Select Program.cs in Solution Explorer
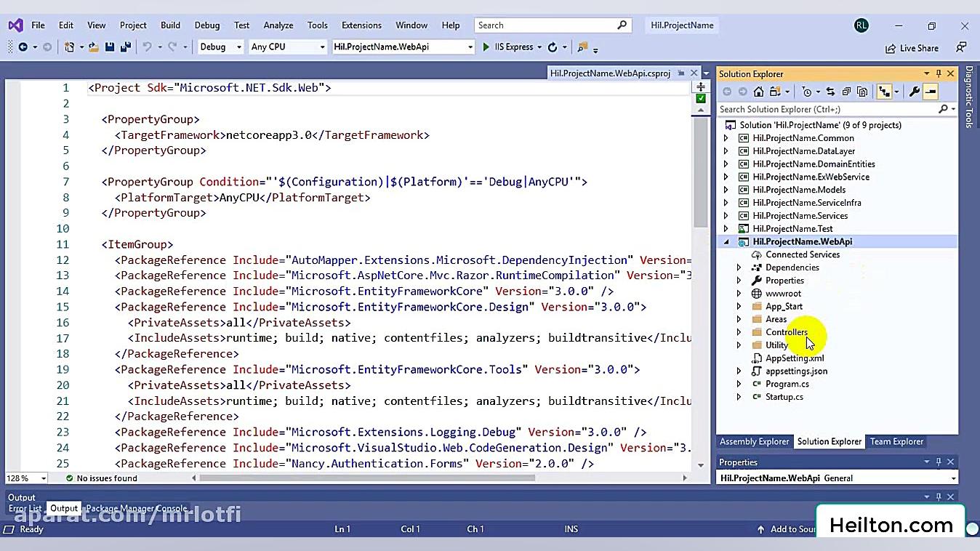Image resolution: width=980 pixels, height=551 pixels. tap(787, 384)
